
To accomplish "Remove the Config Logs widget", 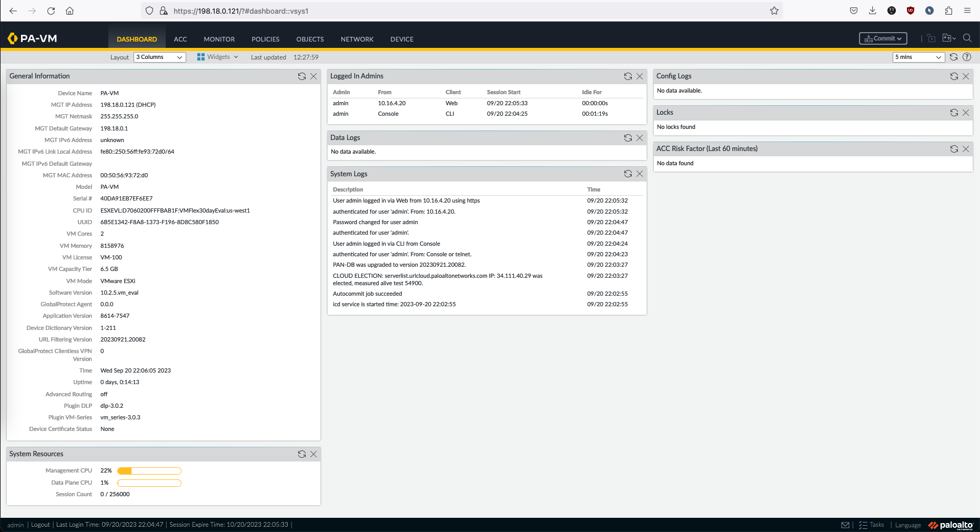I will [x=966, y=76].
